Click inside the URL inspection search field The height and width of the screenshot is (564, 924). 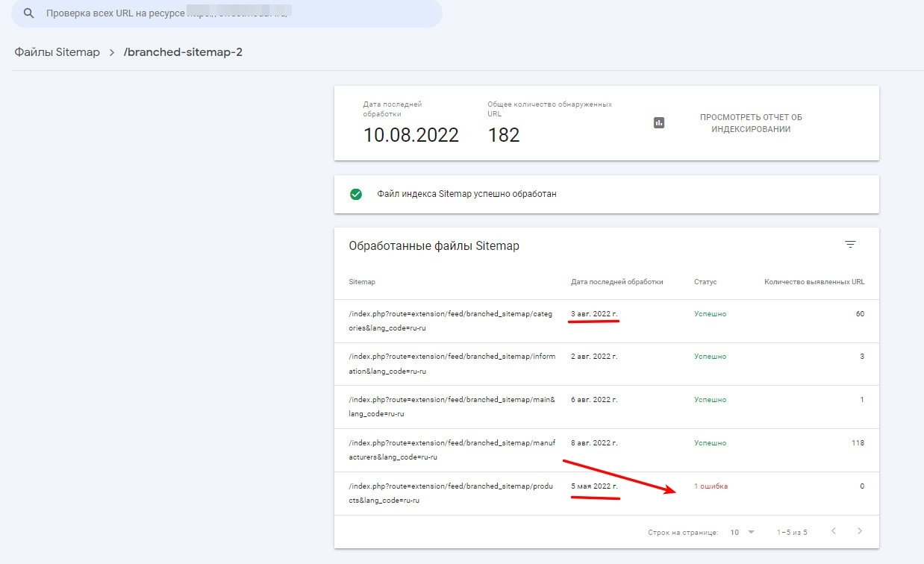[x=224, y=13]
